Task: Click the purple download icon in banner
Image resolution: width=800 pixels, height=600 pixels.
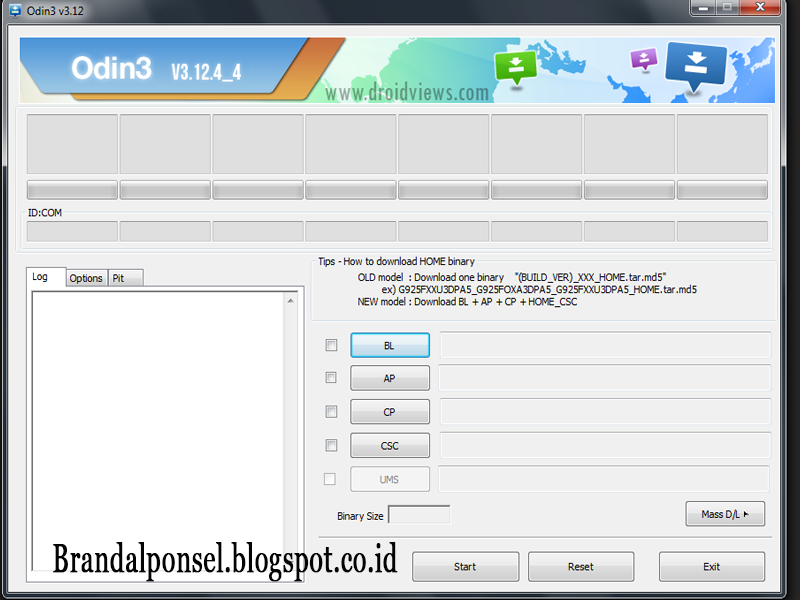Action: (644, 59)
